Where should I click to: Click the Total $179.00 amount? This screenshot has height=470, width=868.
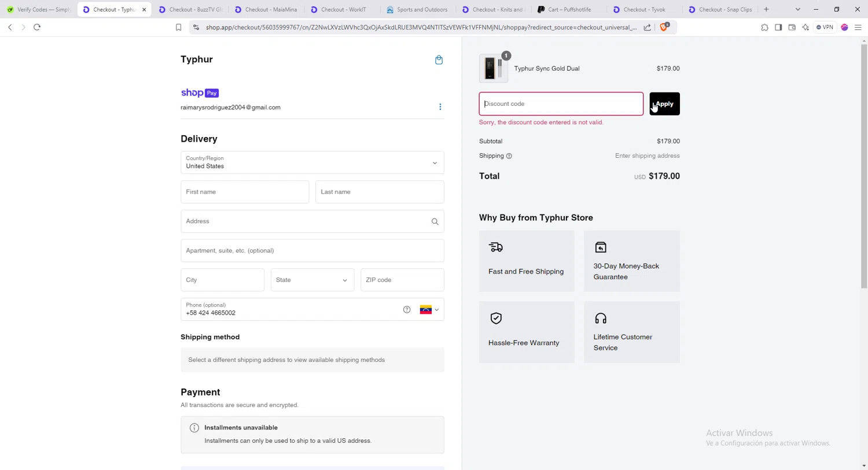664,176
